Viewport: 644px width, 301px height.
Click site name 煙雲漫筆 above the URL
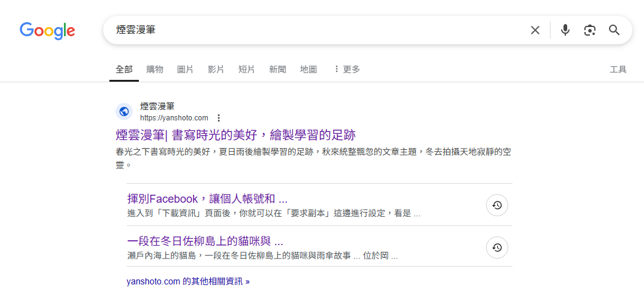click(157, 107)
